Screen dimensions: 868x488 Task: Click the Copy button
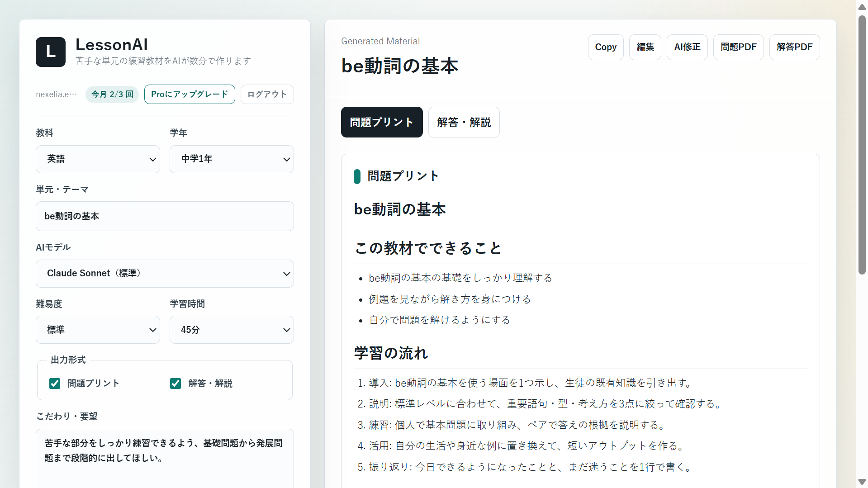click(x=606, y=47)
